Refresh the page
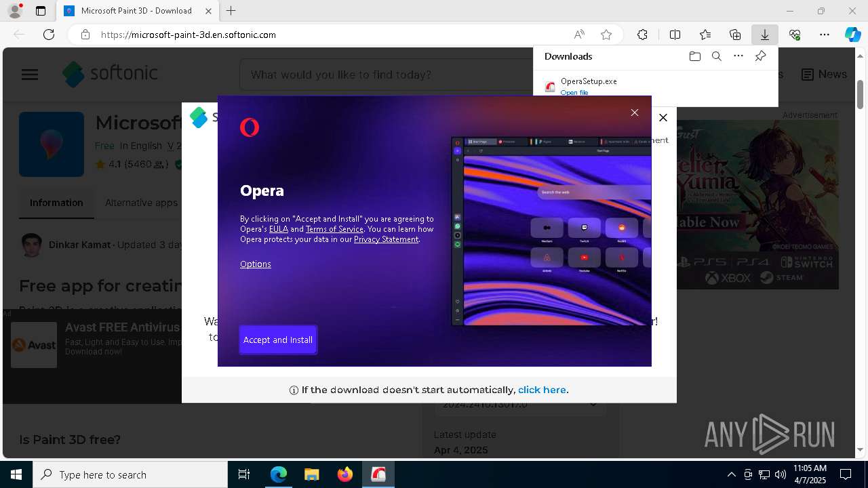Screen dimensions: 868x488 (x=49, y=35)
